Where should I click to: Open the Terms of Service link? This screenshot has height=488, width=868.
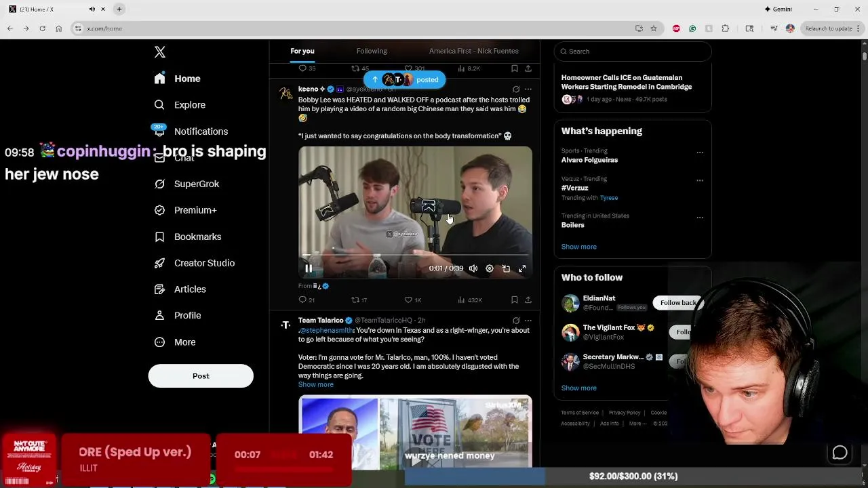pos(580,413)
